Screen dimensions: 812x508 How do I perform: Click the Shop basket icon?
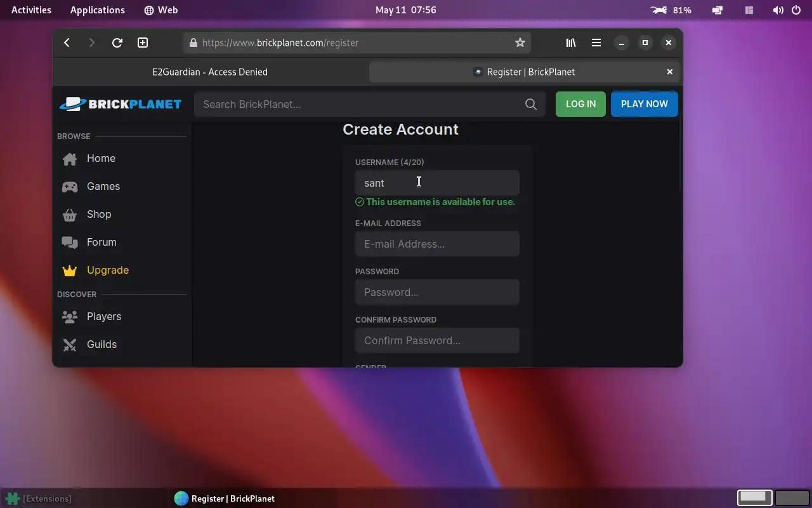[70, 215]
